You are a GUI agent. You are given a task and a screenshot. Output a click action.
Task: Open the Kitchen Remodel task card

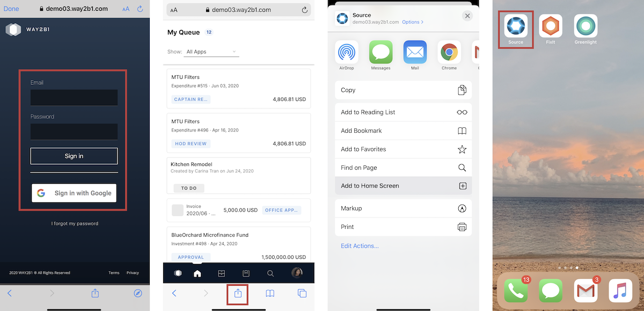(x=239, y=176)
